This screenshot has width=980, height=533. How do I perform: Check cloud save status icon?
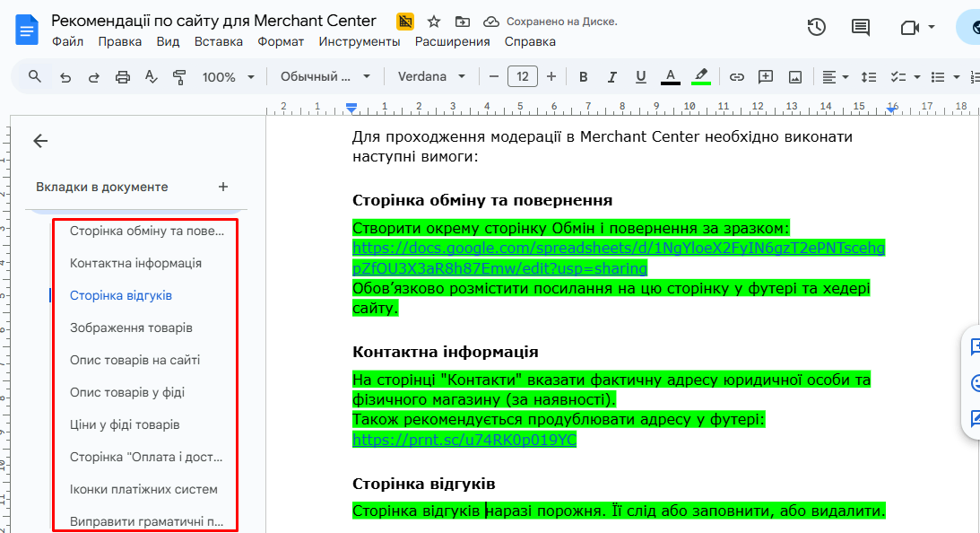(491, 22)
